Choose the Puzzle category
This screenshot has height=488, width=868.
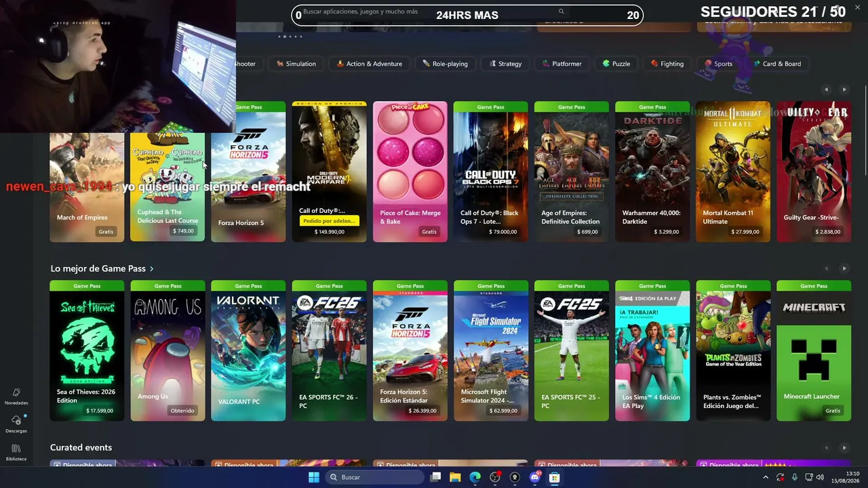point(616,64)
